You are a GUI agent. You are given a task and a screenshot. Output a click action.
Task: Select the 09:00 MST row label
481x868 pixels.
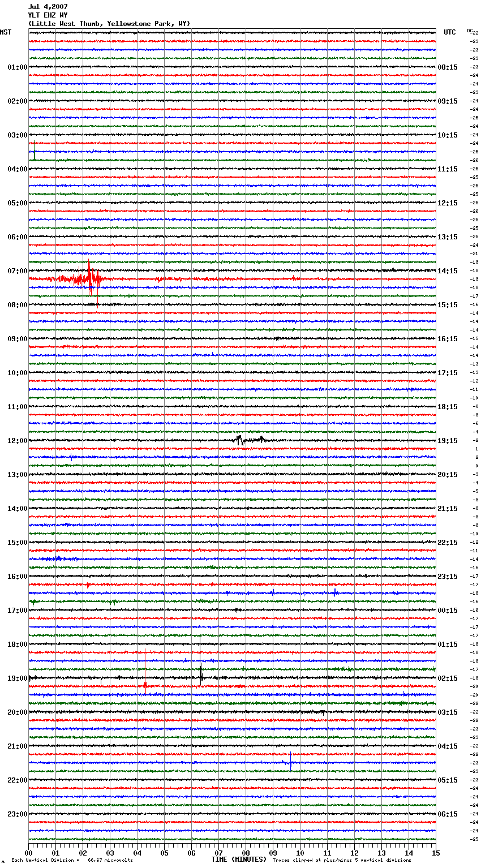point(17,339)
